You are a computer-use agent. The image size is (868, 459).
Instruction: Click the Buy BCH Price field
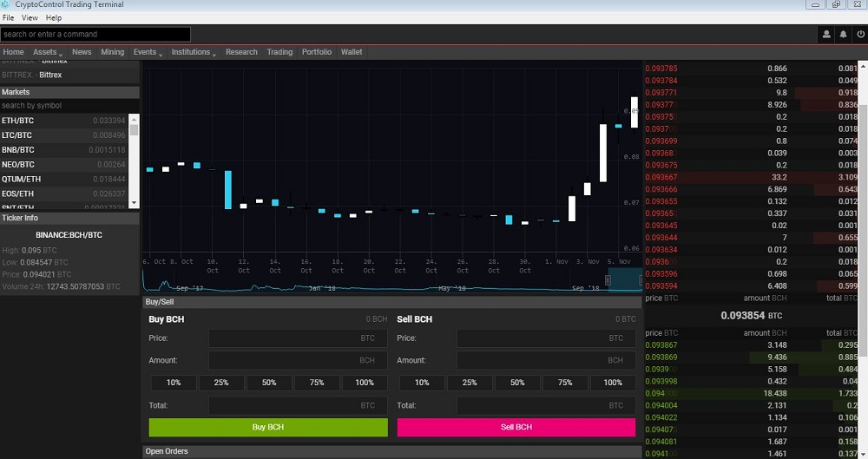[x=298, y=338]
